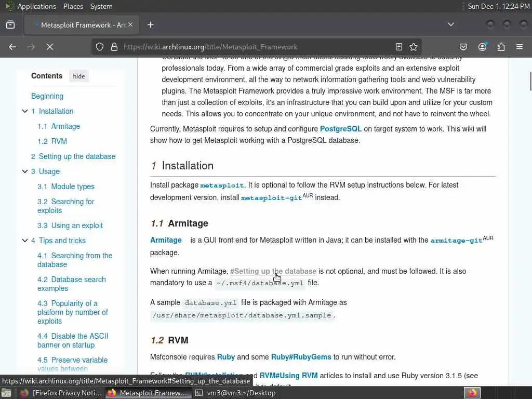This screenshot has width=532, height=399.
Task: Collapse the Tips and tricks section
Action: [25, 241]
